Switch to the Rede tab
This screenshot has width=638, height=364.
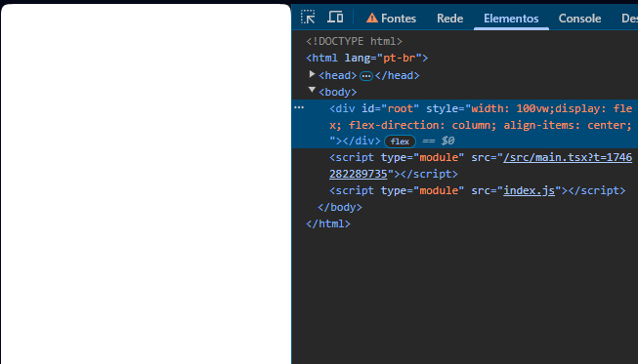(x=449, y=19)
